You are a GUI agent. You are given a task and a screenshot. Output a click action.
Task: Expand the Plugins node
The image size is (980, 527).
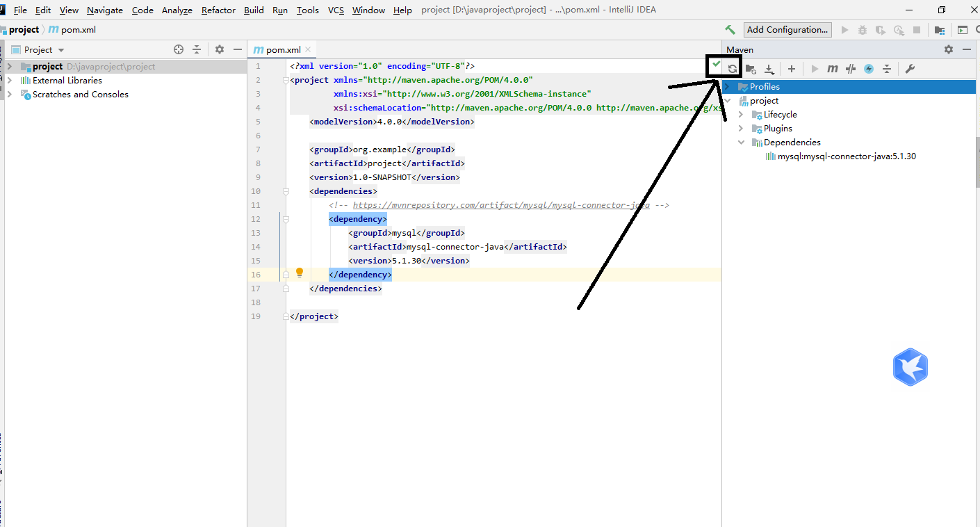pos(741,129)
